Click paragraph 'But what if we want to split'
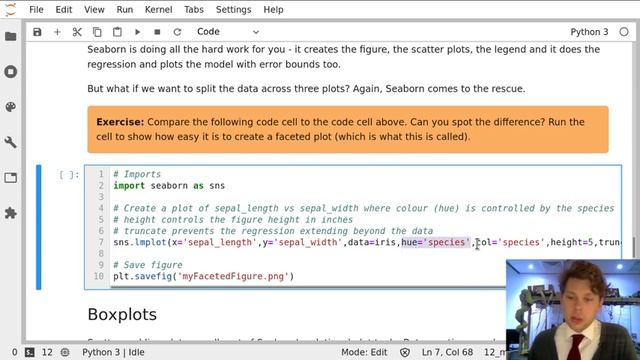 [306, 89]
